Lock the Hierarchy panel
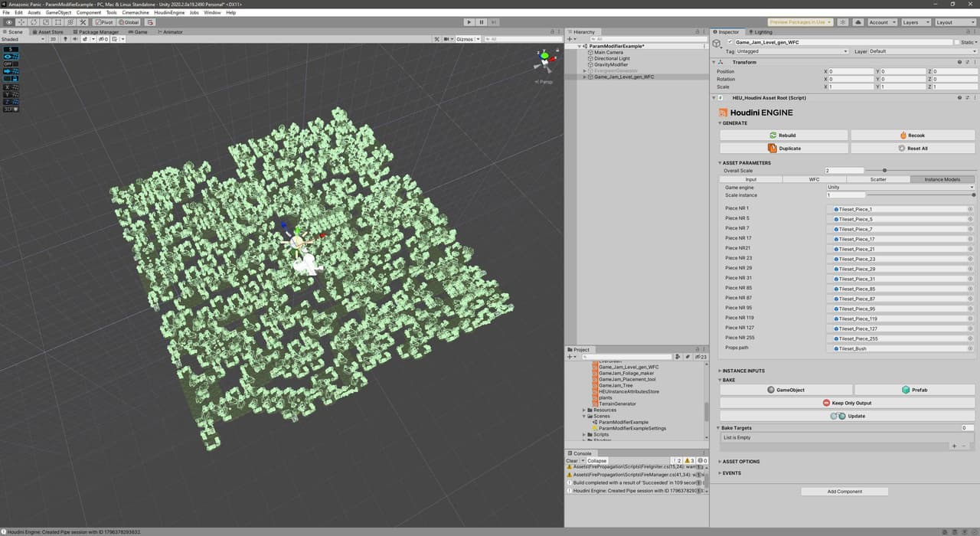The image size is (980, 536). (x=697, y=32)
